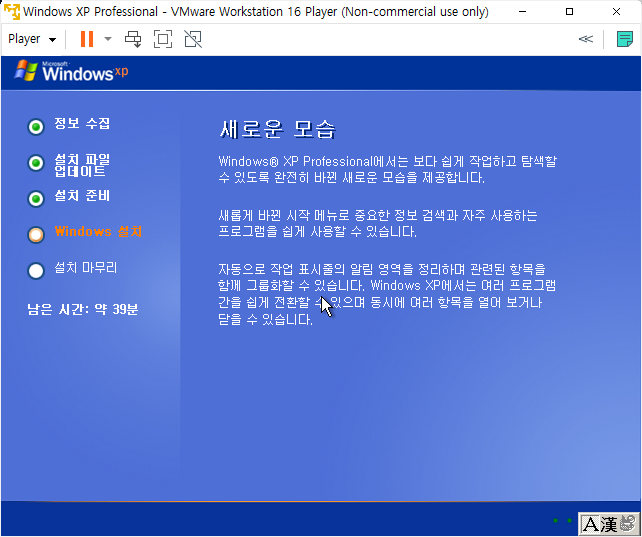Close the VMware Player window
642x537 pixels.
(616, 11)
